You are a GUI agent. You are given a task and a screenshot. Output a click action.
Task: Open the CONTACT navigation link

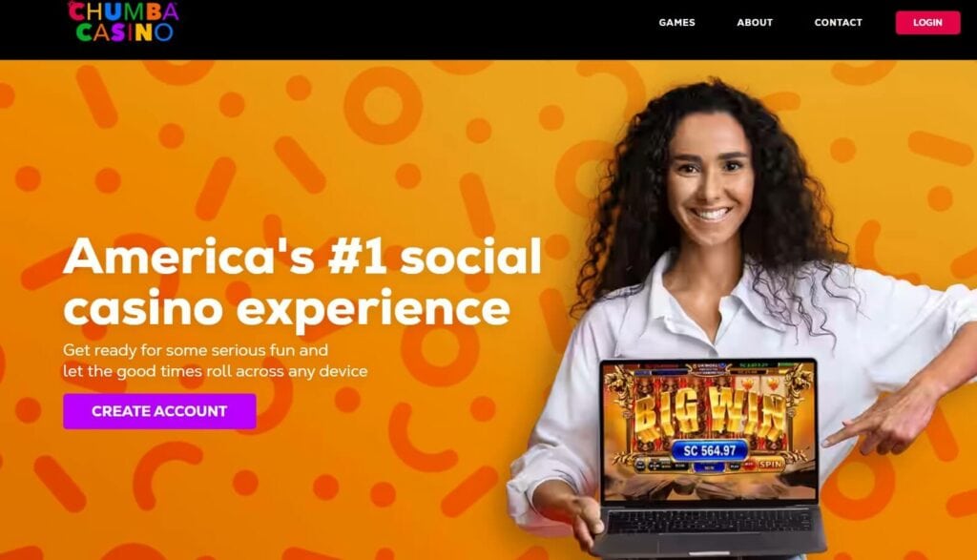tap(838, 23)
